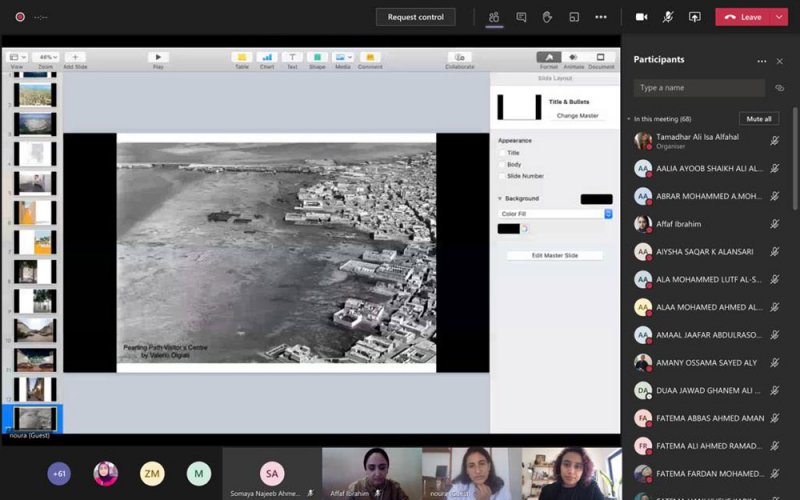Click the Change Master button
This screenshot has width=800, height=500.
(578, 116)
